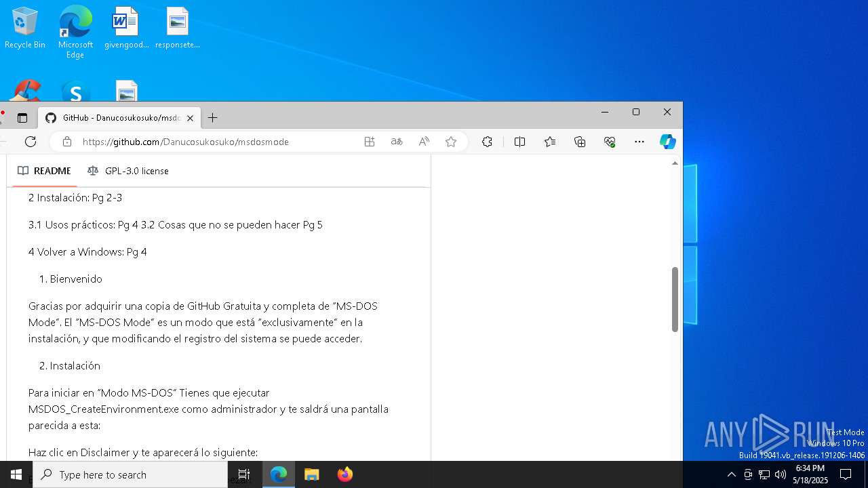Viewport: 868px width, 488px height.
Task: Start Read aloud in address bar
Action: tap(424, 142)
